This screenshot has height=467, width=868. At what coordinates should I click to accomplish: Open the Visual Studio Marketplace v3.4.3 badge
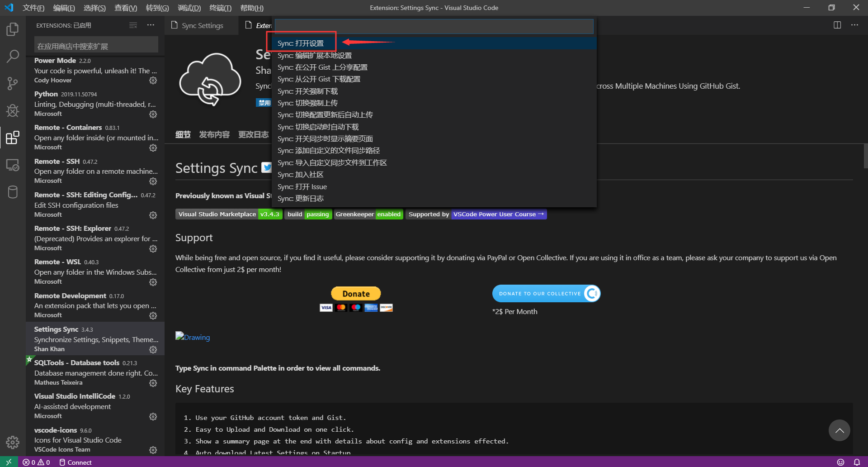[229, 214]
